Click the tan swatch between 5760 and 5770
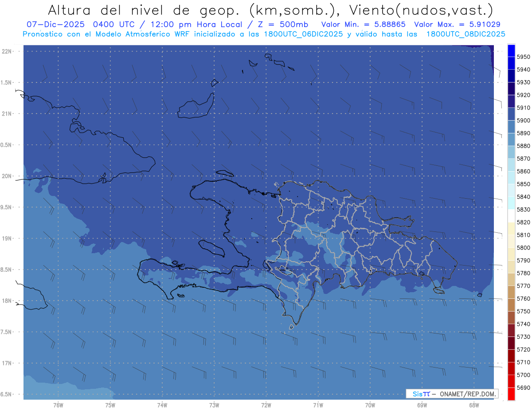The width and height of the screenshot is (532, 411). pos(511,292)
